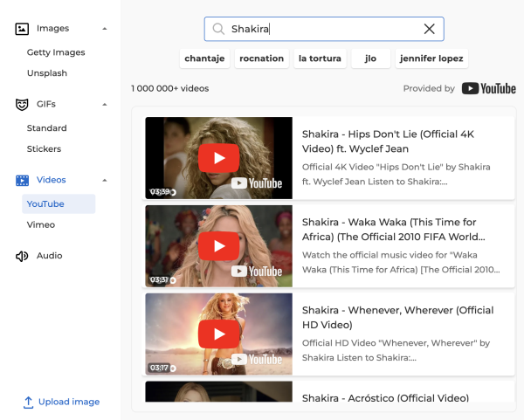This screenshot has height=420, width=524.
Task: Select the "la tortura" suggestion chip
Action: pyautogui.click(x=318, y=59)
